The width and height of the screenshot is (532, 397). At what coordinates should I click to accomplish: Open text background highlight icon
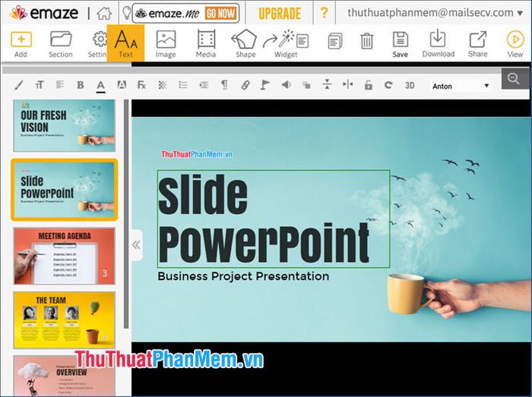pyautogui.click(x=122, y=85)
